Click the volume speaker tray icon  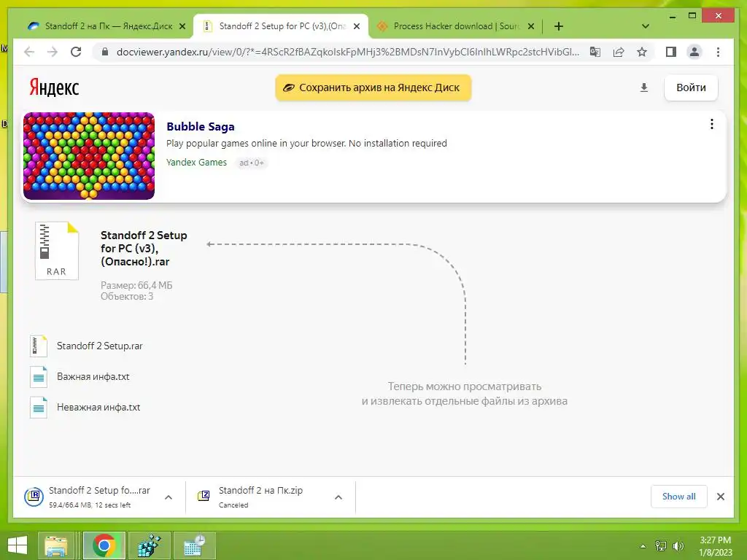678,545
